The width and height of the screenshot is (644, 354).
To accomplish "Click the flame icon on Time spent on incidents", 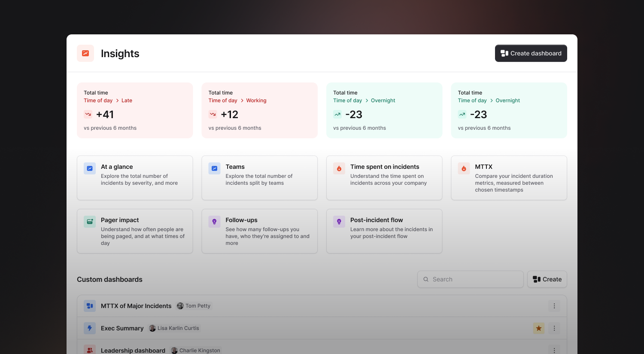I will (339, 168).
